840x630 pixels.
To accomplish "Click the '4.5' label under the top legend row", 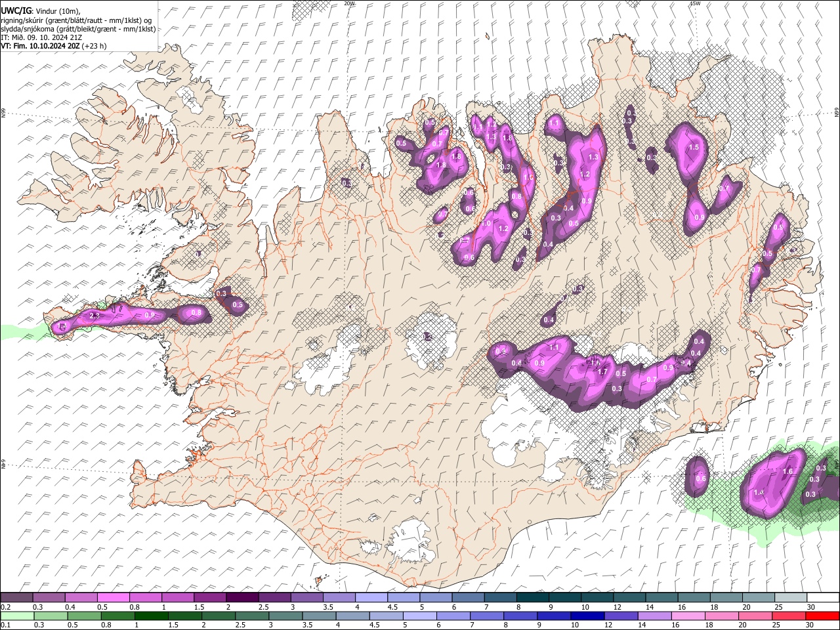I will (x=392, y=607).
